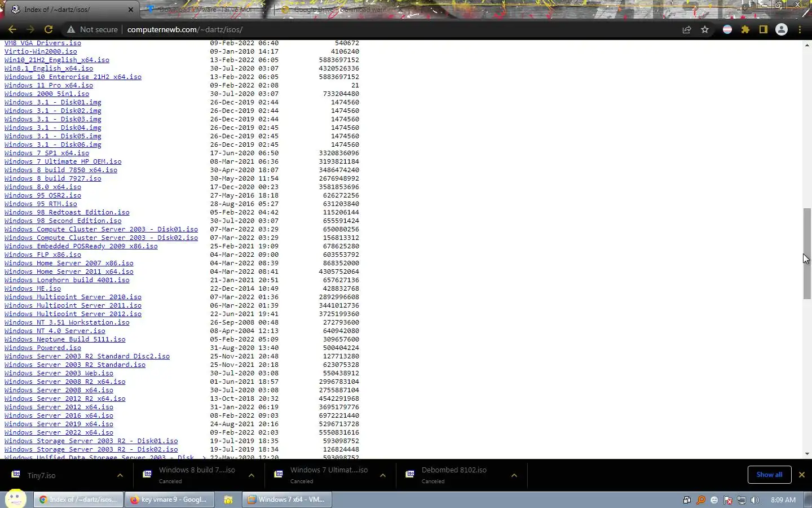This screenshot has width=812, height=508.
Task: Click the scrollbar up arrow
Action: pos(807,45)
